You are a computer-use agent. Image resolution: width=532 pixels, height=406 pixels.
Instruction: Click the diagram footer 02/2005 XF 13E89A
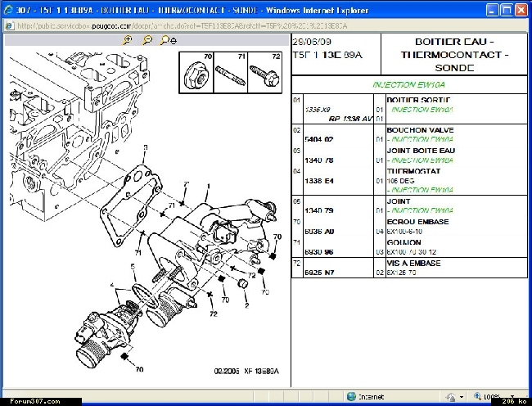point(246,371)
